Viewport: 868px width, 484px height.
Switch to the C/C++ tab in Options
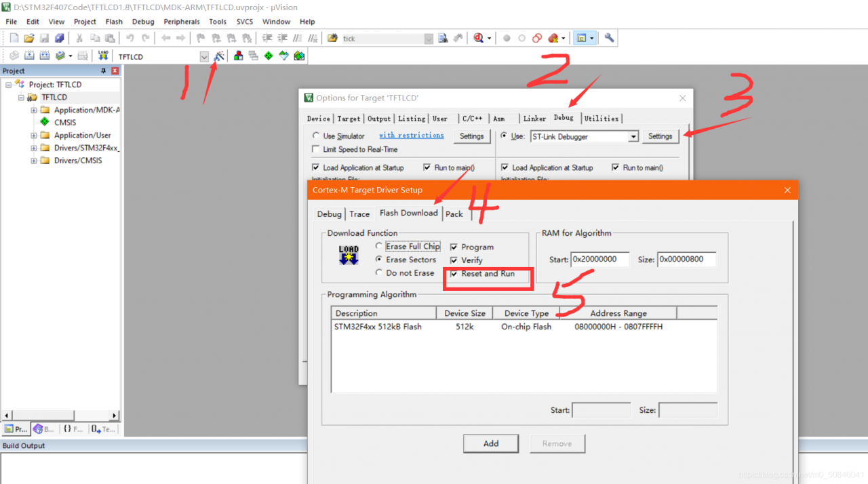click(x=473, y=119)
